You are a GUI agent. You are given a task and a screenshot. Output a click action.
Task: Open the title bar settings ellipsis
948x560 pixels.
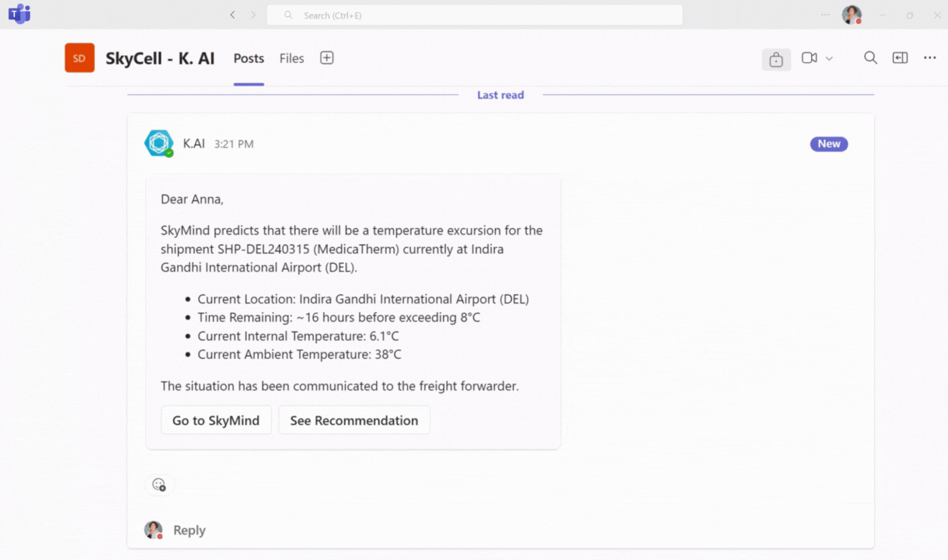coord(825,15)
